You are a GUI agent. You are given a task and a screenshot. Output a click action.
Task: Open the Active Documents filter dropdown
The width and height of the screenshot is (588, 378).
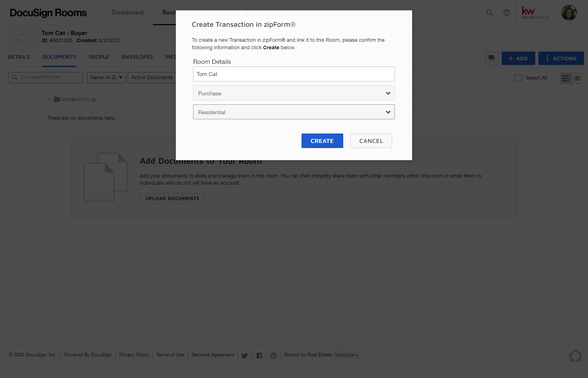(152, 78)
